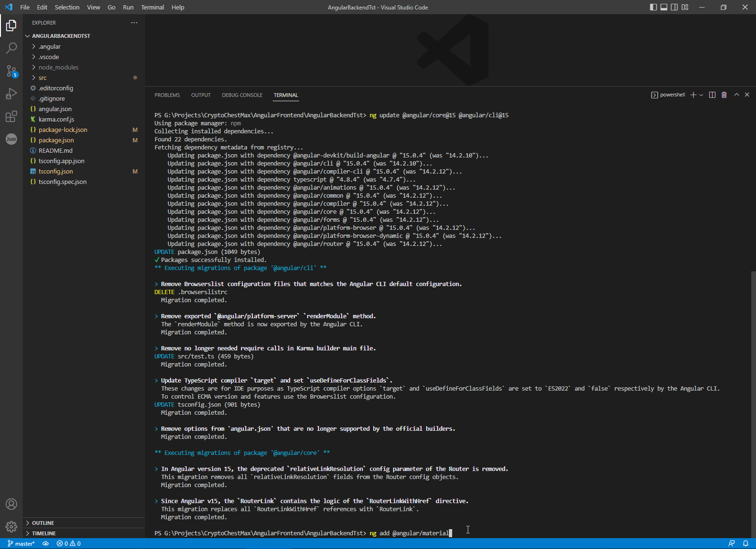Toggle the primary sidebar visibility
This screenshot has width=756, height=549.
(x=653, y=7)
